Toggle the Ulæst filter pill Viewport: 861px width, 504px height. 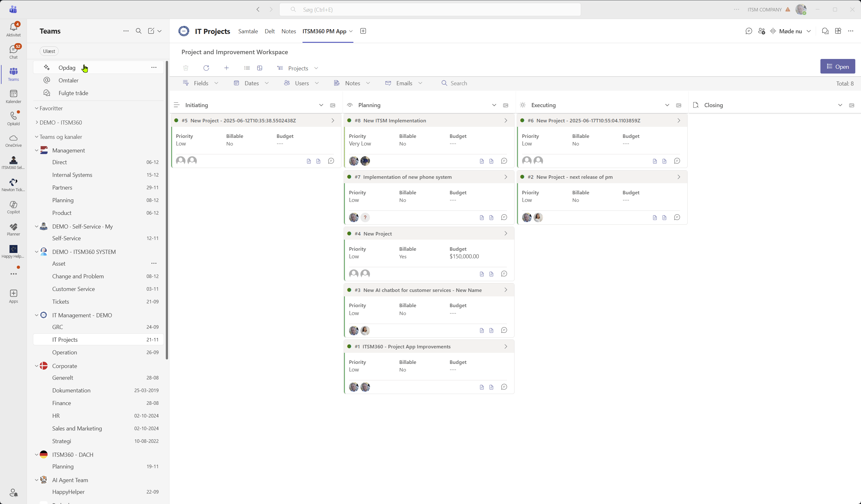(x=49, y=51)
